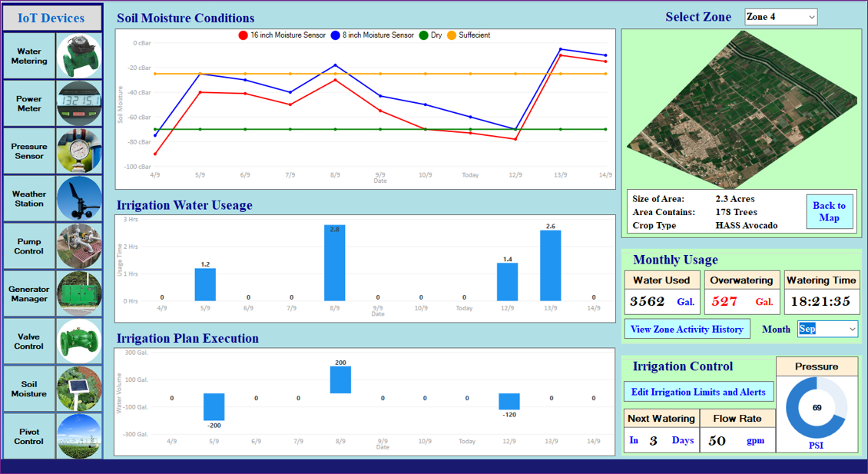Open View Zone Activity History
The image size is (868, 474).
click(x=687, y=330)
